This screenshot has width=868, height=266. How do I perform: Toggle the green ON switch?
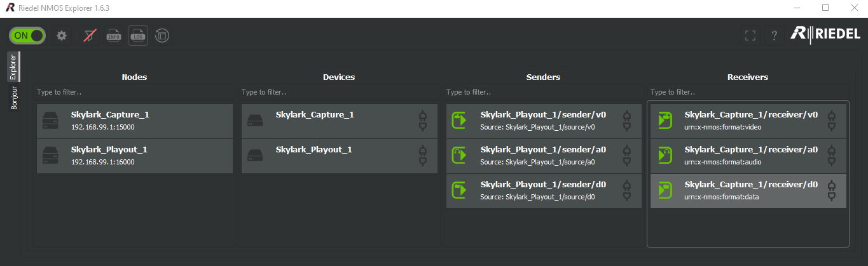click(27, 36)
